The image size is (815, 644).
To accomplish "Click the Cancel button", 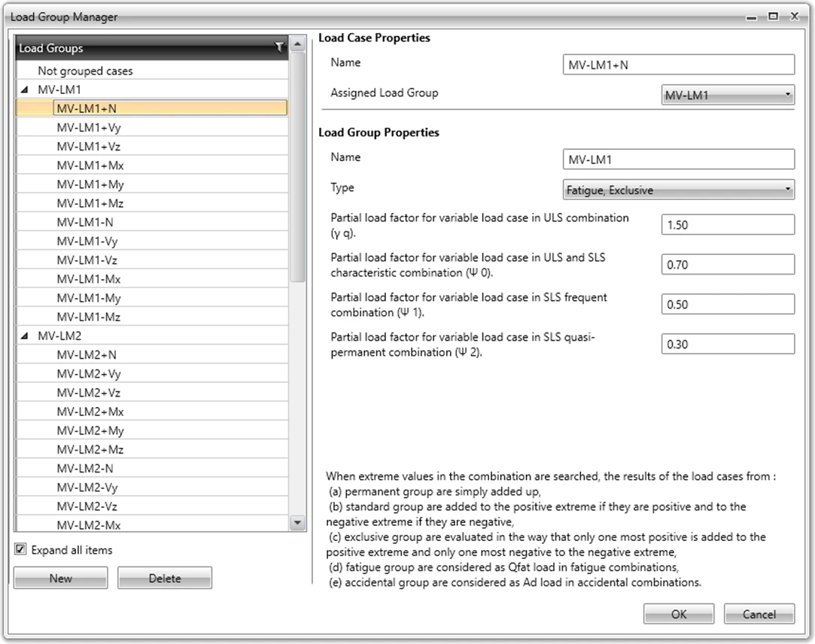I will point(759,614).
